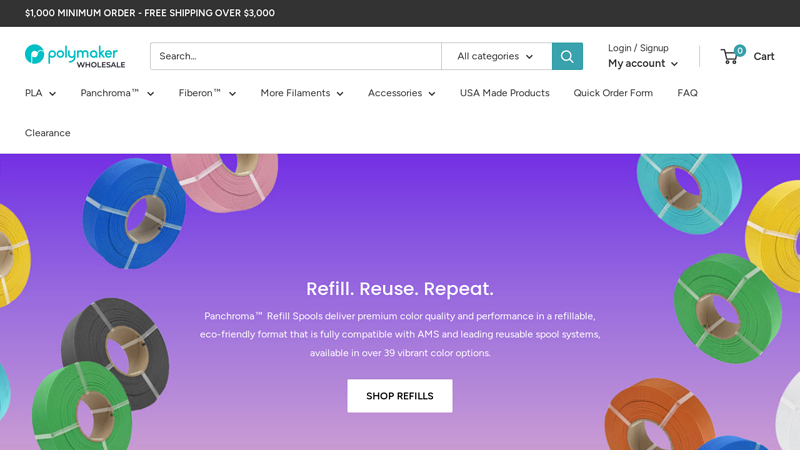Visit the Clearance page
This screenshot has width=800, height=450.
pyautogui.click(x=48, y=133)
